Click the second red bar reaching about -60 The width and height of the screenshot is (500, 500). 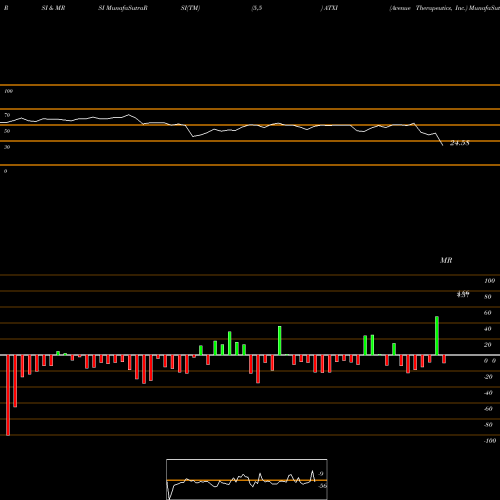tap(15, 381)
